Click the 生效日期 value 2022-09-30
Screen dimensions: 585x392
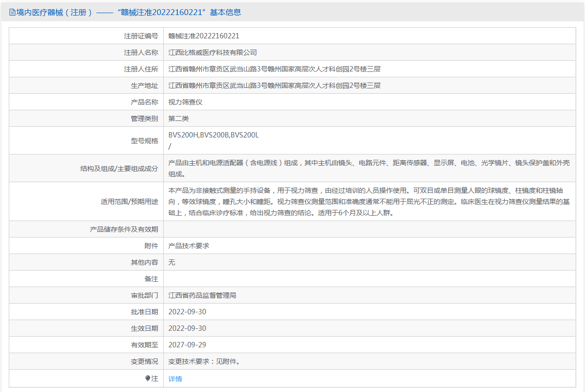click(x=187, y=328)
